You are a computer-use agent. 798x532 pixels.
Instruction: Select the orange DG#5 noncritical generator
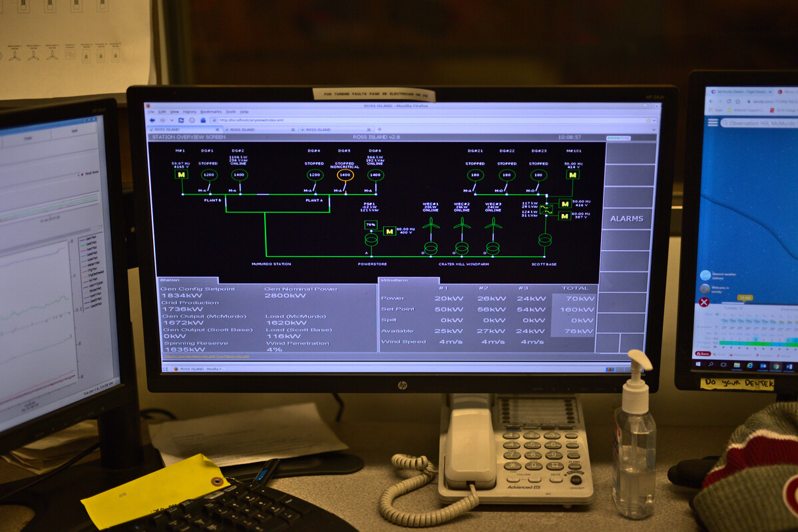click(345, 174)
